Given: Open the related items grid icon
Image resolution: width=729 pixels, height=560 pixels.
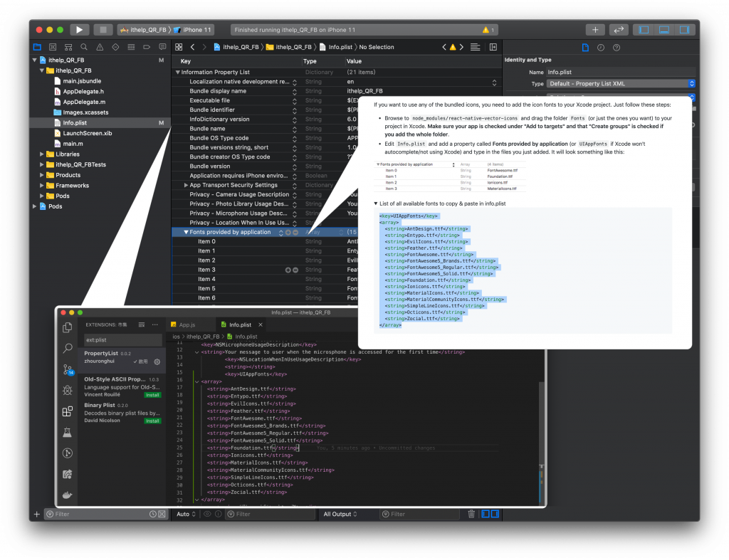Looking at the screenshot, I should click(x=179, y=47).
